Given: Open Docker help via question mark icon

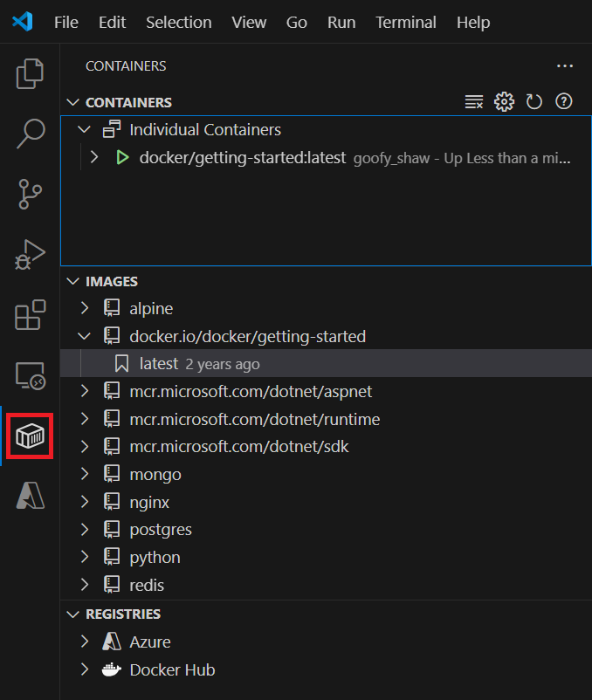Looking at the screenshot, I should [563, 101].
